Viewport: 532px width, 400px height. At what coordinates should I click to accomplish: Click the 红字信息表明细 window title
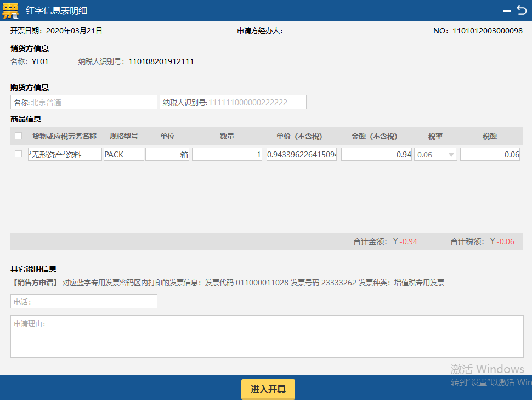[56, 10]
